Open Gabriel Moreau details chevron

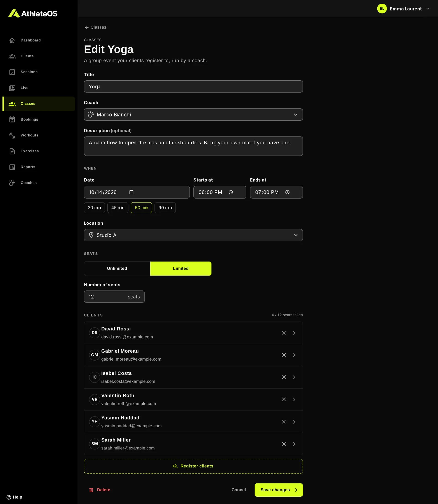(294, 355)
